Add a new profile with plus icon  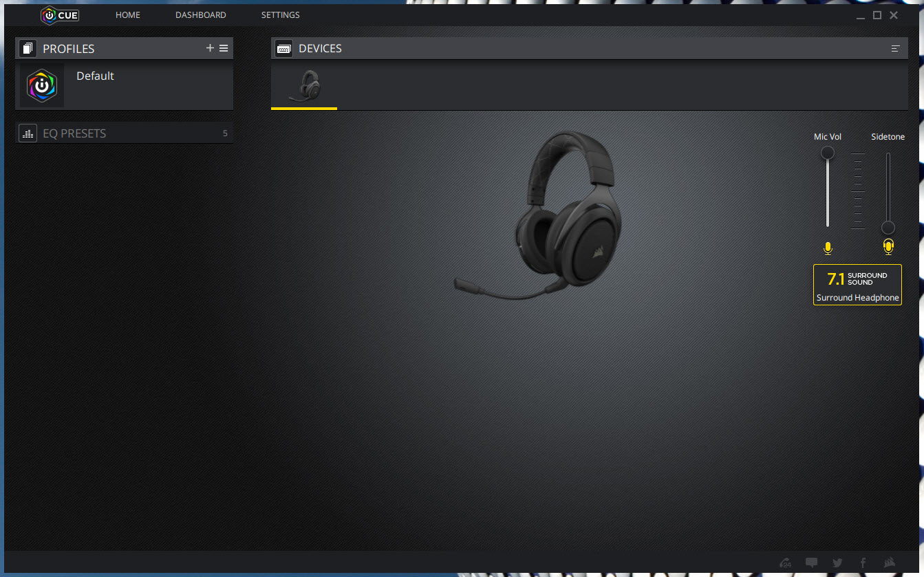211,48
